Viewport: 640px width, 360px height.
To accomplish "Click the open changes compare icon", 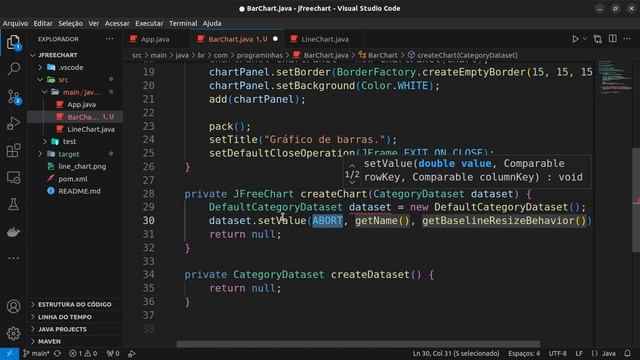I will [x=598, y=39].
